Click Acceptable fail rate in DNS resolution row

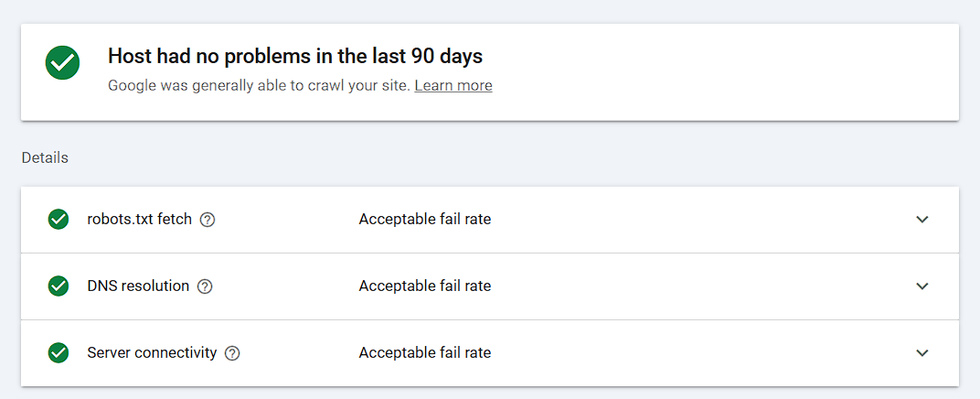[x=424, y=286]
